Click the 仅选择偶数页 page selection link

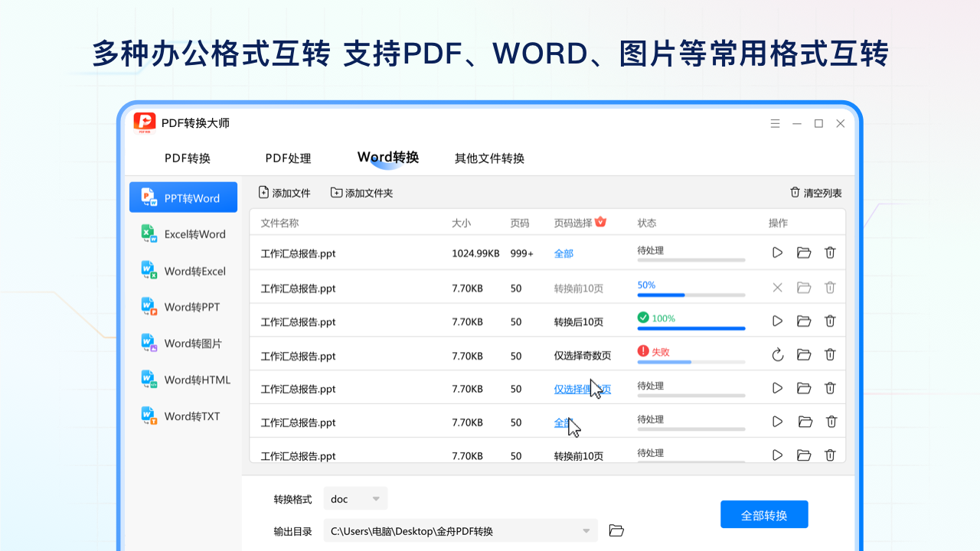pyautogui.click(x=583, y=388)
